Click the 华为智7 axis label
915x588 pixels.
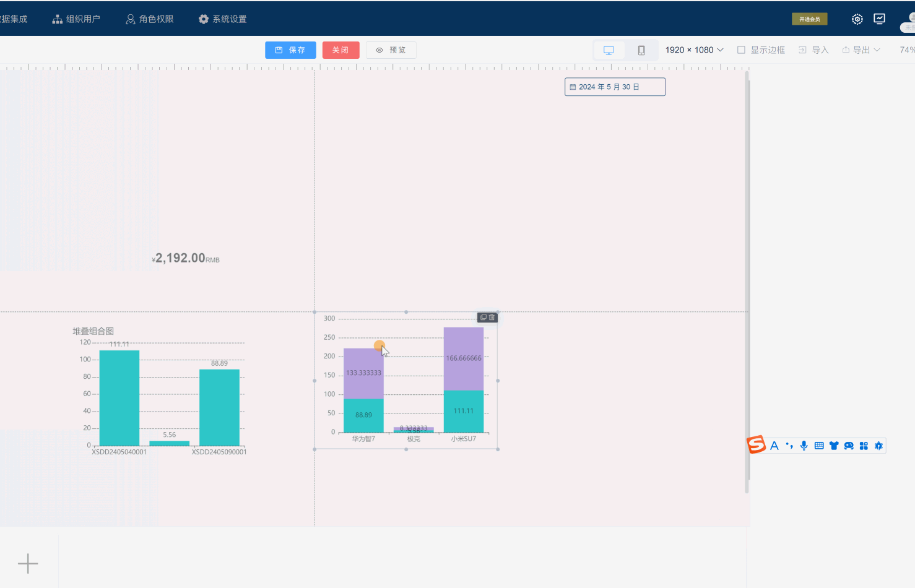point(363,439)
